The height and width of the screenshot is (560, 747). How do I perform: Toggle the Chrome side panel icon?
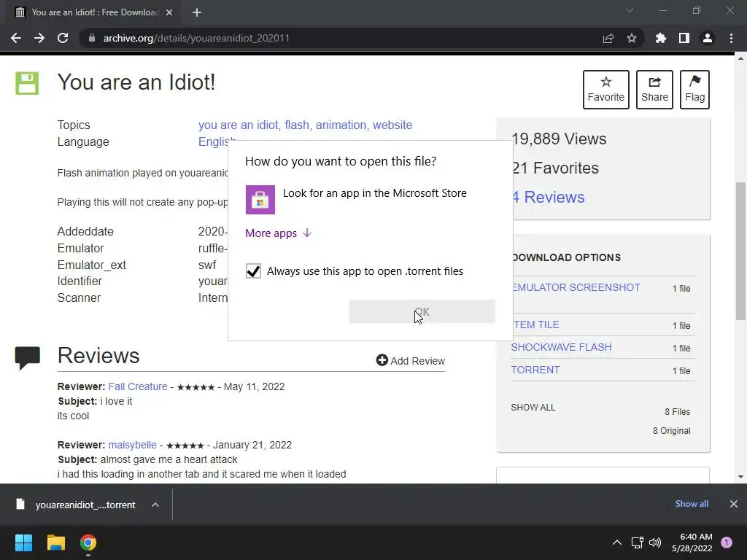[684, 38]
